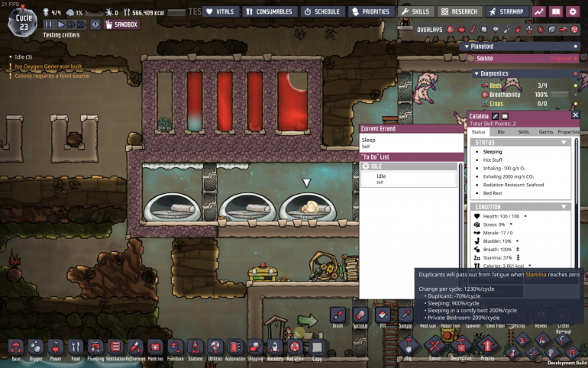Select the Soilino planetoid row
Image resolution: width=588 pixels, height=368 pixels.
click(x=523, y=59)
